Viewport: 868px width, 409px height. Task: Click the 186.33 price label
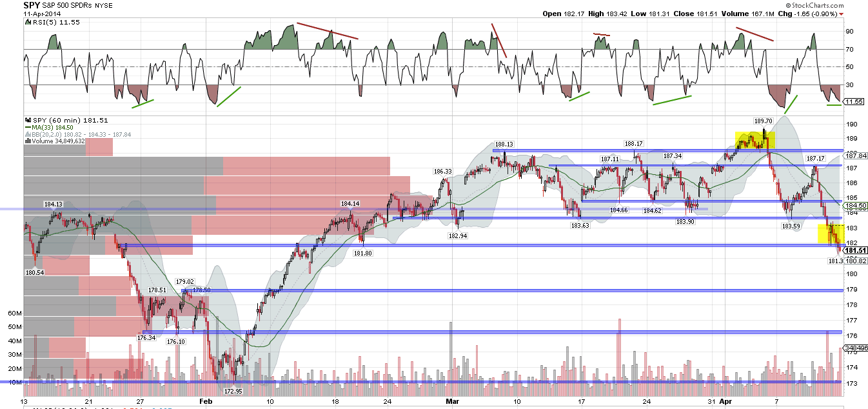442,172
